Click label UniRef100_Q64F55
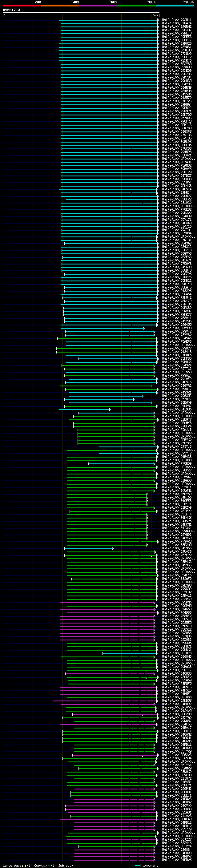The height and width of the screenshot is (868, 197). coord(176,725)
